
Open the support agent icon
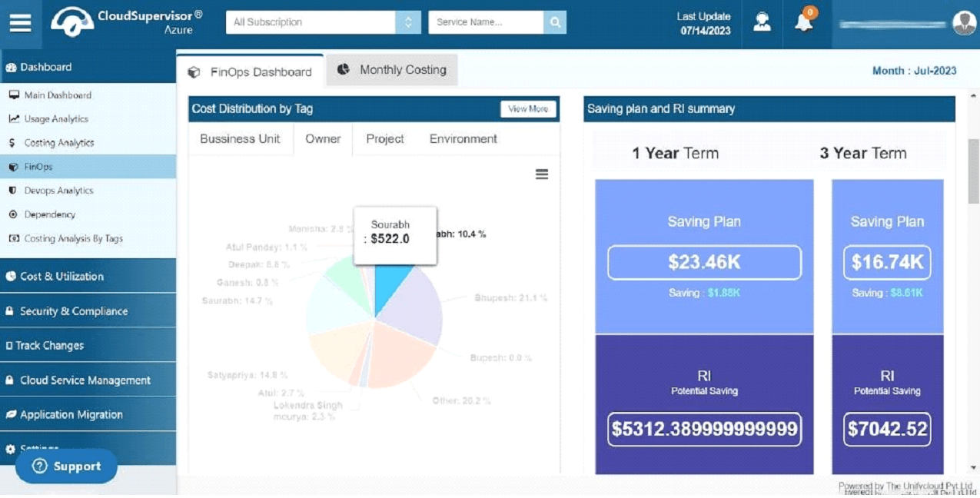click(x=762, y=22)
